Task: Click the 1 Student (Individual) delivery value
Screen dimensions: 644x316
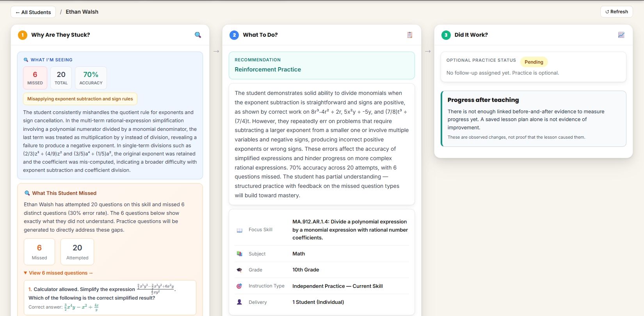Action: tap(318, 302)
